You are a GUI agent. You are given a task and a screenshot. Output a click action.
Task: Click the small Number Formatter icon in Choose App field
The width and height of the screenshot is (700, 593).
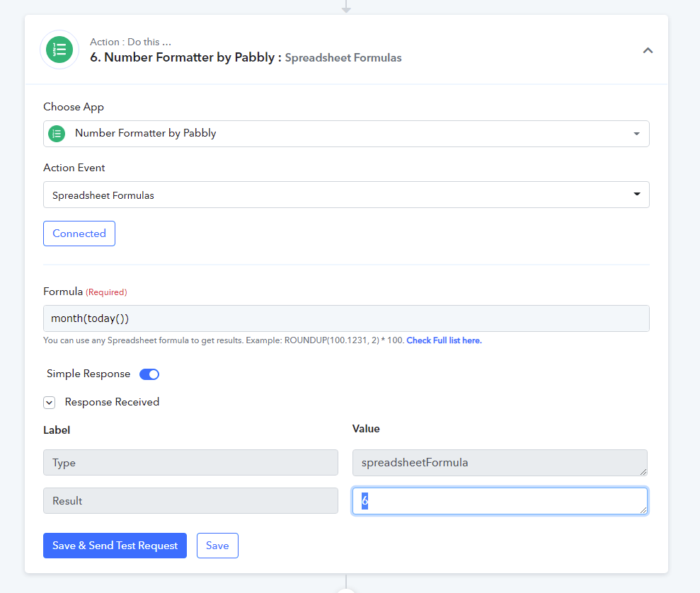(57, 134)
